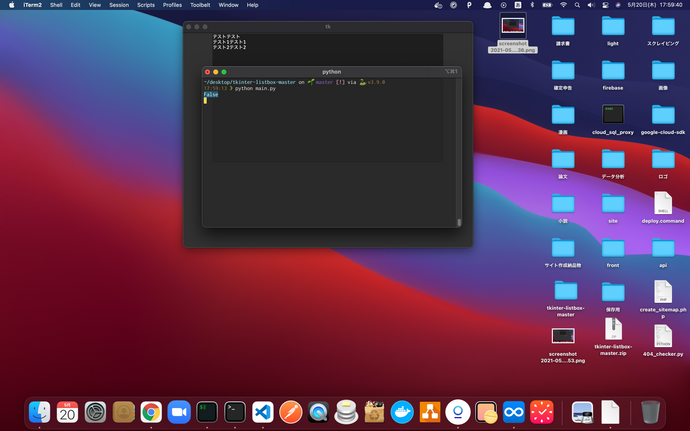Open Contacts app in the Dock
This screenshot has height=431, width=690.
[x=123, y=413]
